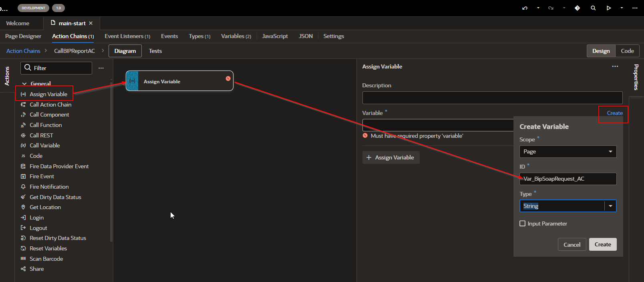Open the actions palette options menu dots
The image size is (644, 282).
coord(101,68)
